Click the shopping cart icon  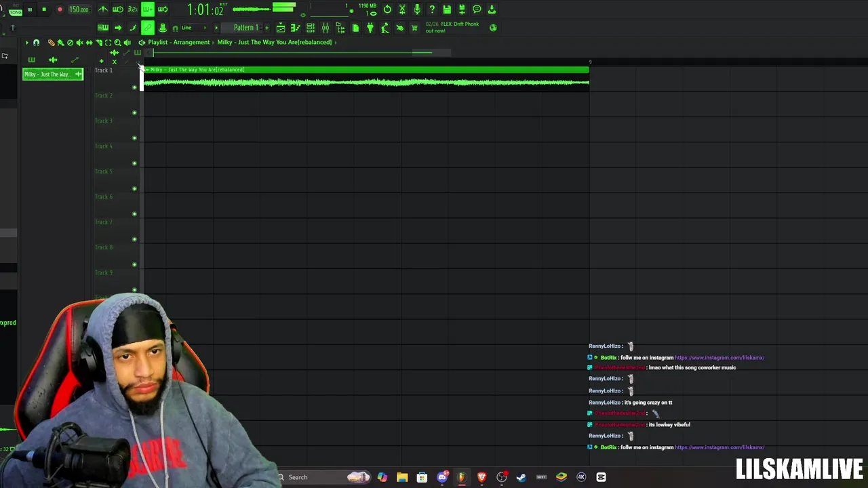(x=414, y=28)
